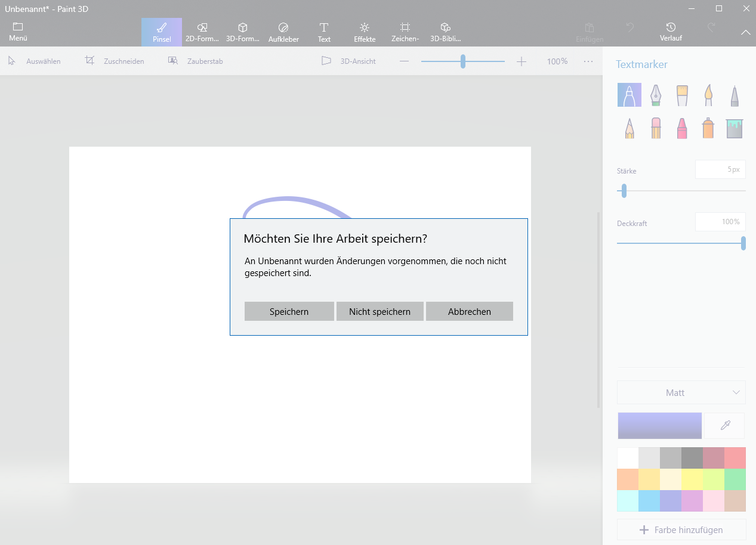Open the Verlauf history
Image resolution: width=756 pixels, height=545 pixels.
(671, 32)
